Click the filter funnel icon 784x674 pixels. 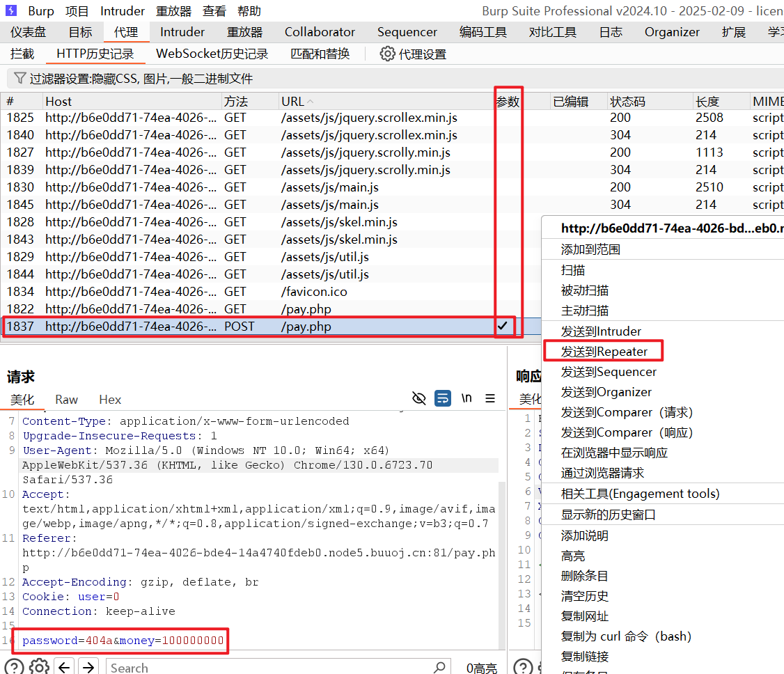pyautogui.click(x=19, y=78)
